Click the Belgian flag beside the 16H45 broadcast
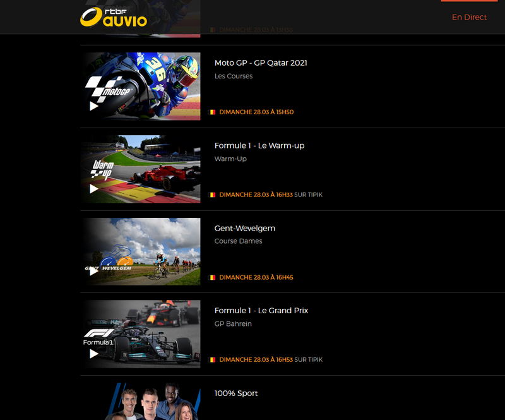The width and height of the screenshot is (505, 420). 212,277
